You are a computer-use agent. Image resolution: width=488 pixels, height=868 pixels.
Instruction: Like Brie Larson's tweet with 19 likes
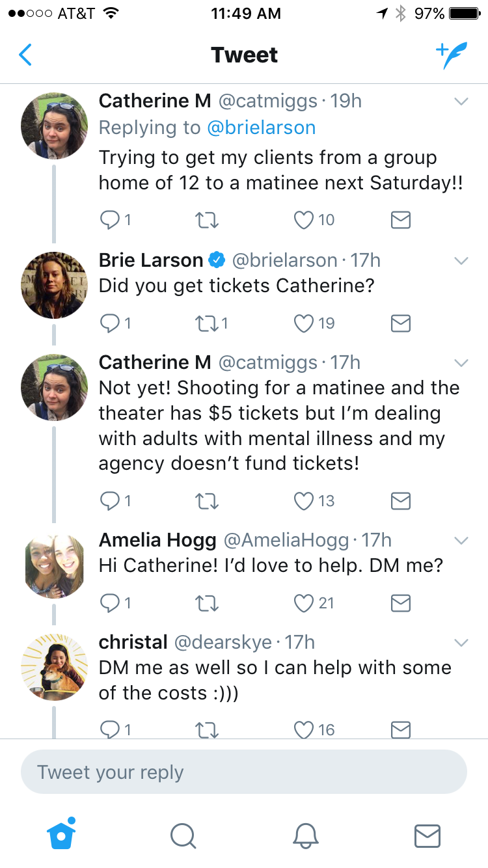tap(304, 323)
